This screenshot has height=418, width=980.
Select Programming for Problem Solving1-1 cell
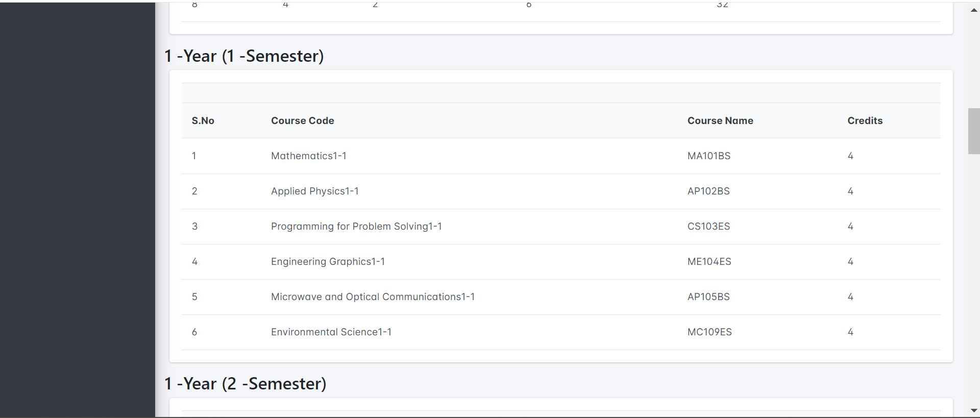coord(356,227)
